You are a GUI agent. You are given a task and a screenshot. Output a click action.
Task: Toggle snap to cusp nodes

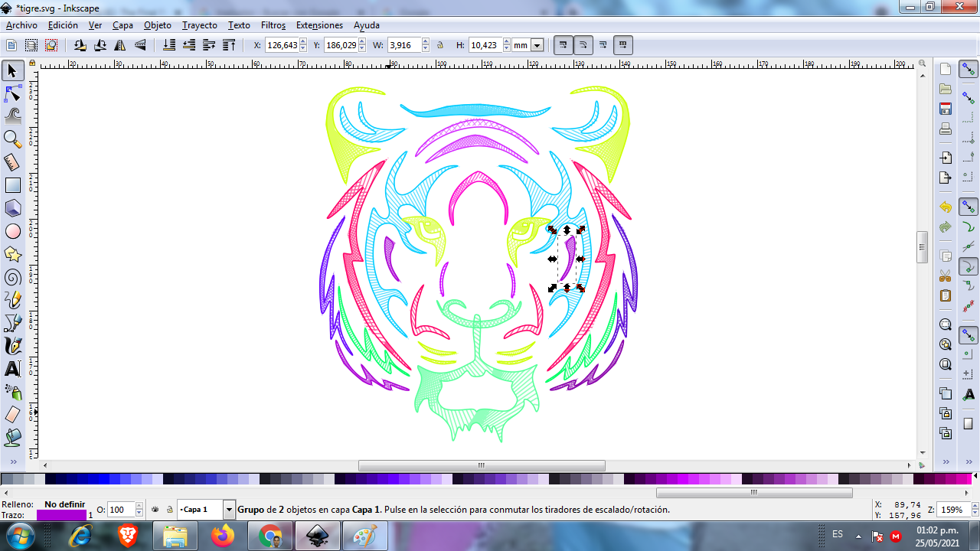point(969,266)
